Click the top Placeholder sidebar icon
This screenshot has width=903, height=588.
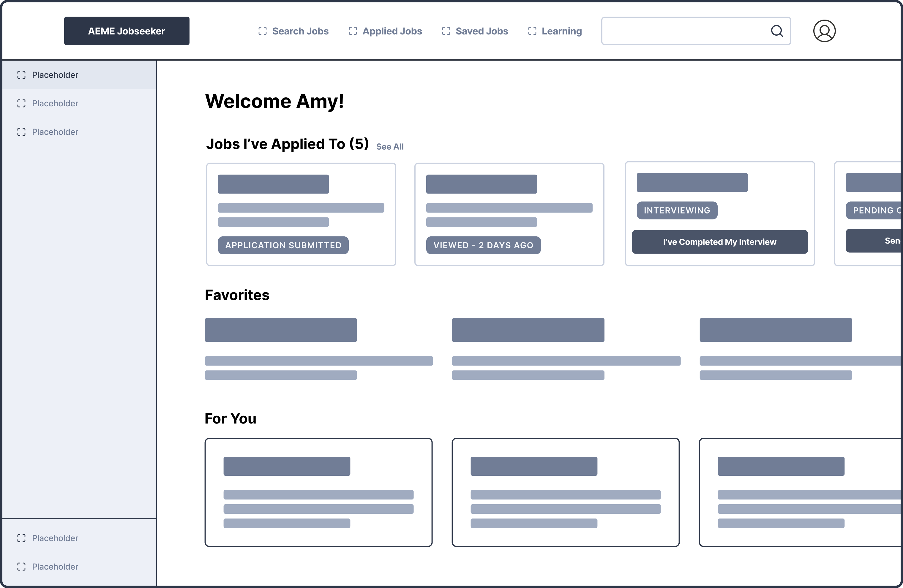click(x=22, y=75)
